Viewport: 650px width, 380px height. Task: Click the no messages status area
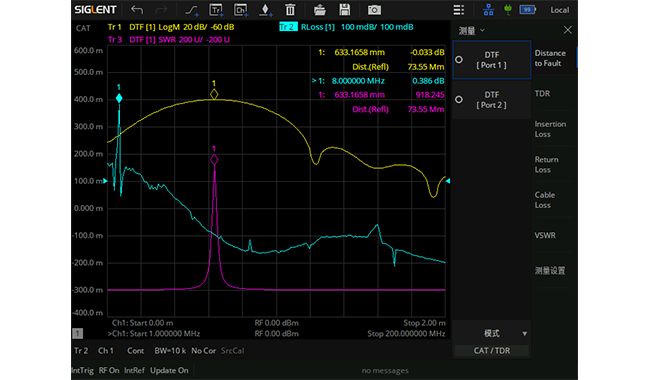click(x=385, y=370)
